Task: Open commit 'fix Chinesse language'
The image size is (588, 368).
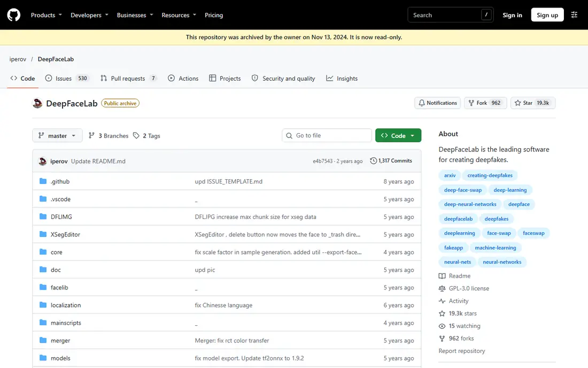Action: click(x=223, y=305)
